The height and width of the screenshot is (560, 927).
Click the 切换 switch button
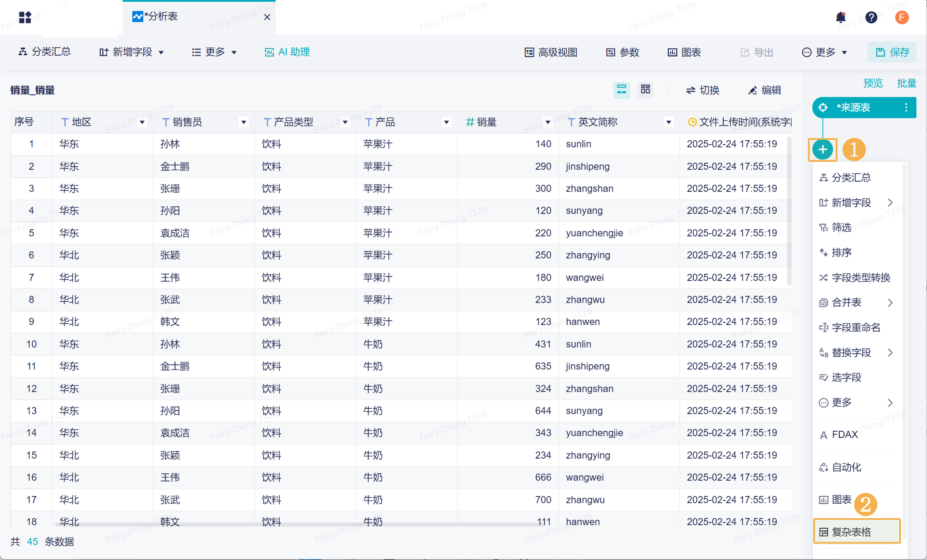703,90
